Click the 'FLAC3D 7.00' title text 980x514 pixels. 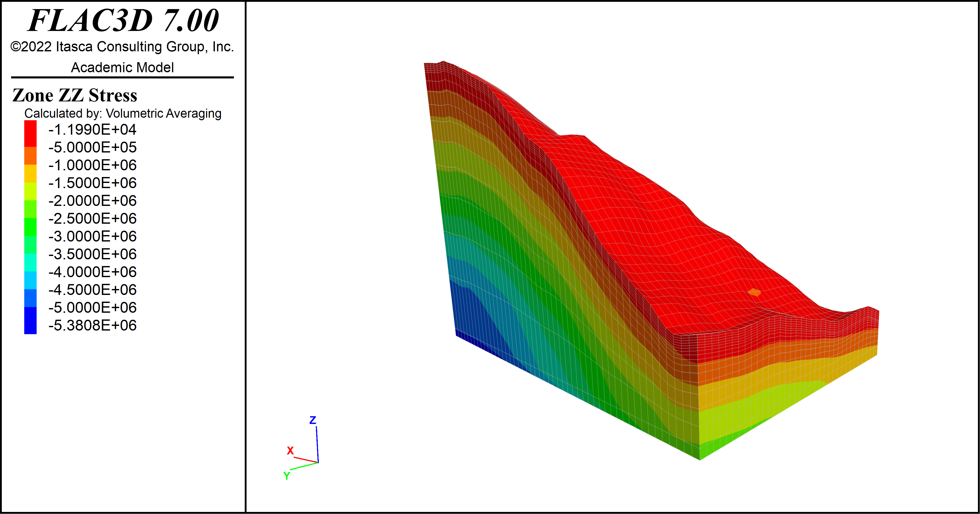pos(123,20)
